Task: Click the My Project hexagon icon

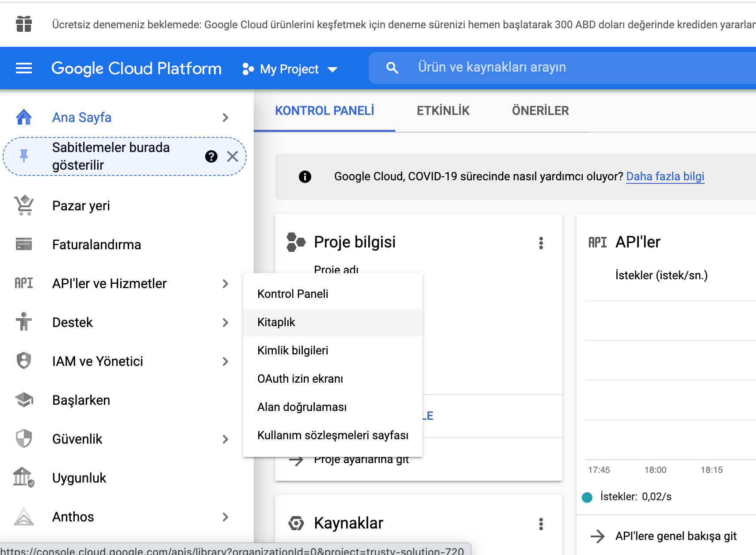Action: (248, 69)
